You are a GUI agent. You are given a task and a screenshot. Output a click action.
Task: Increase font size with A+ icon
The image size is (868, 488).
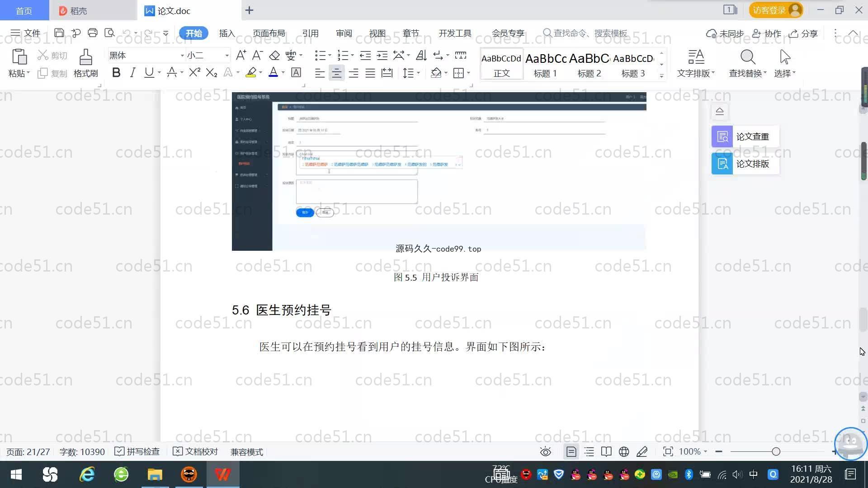[x=241, y=55]
